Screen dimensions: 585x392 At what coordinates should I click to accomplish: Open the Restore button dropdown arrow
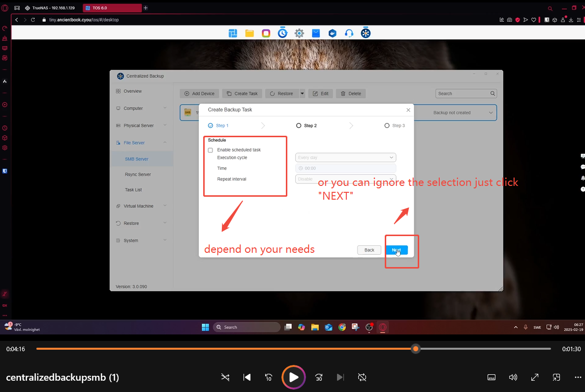point(302,93)
